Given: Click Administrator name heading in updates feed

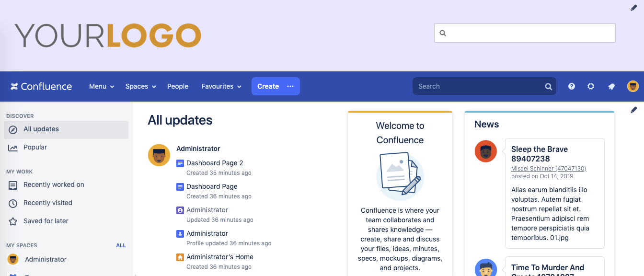Looking at the screenshot, I should [x=198, y=149].
